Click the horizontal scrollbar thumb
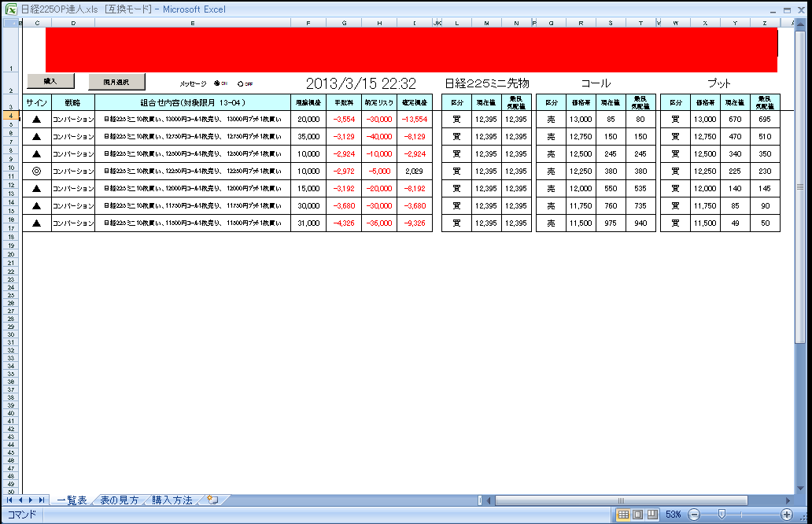The image size is (812, 524). 621,500
